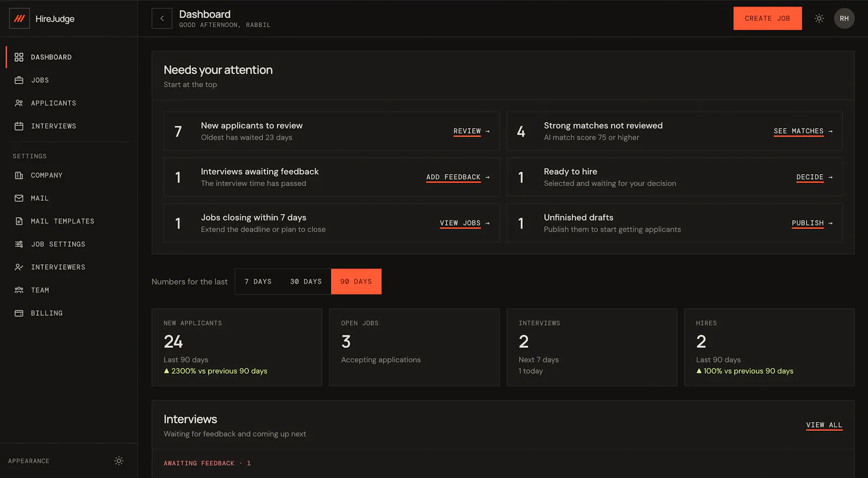Toggle theme with header sun icon
Image resolution: width=868 pixels, height=478 pixels.
click(x=819, y=18)
